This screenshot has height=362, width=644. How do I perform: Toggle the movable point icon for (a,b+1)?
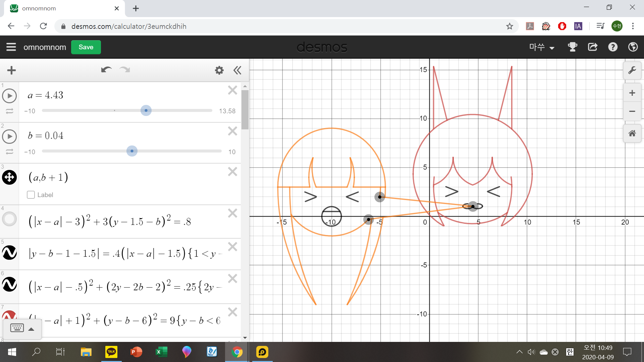(x=9, y=177)
